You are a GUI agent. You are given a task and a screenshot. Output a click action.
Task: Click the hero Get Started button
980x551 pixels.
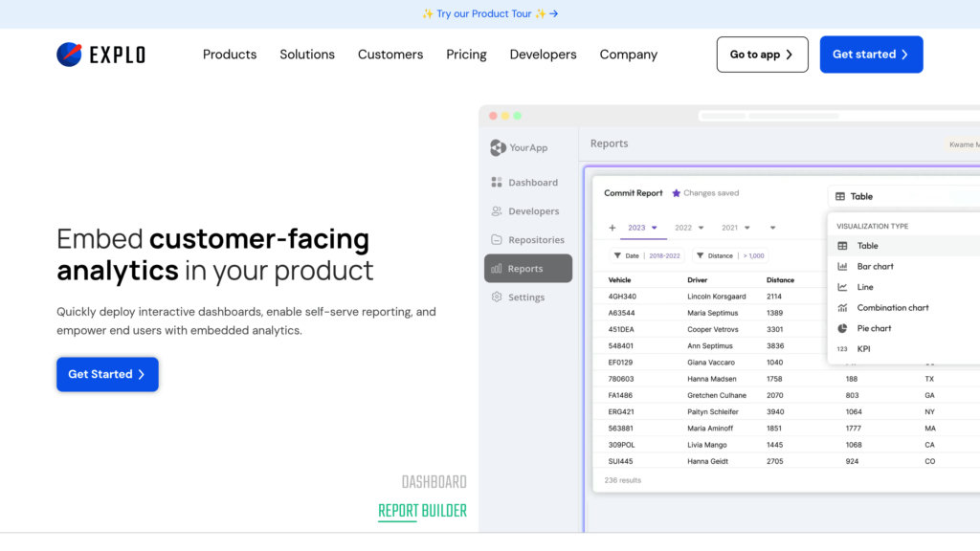(107, 374)
